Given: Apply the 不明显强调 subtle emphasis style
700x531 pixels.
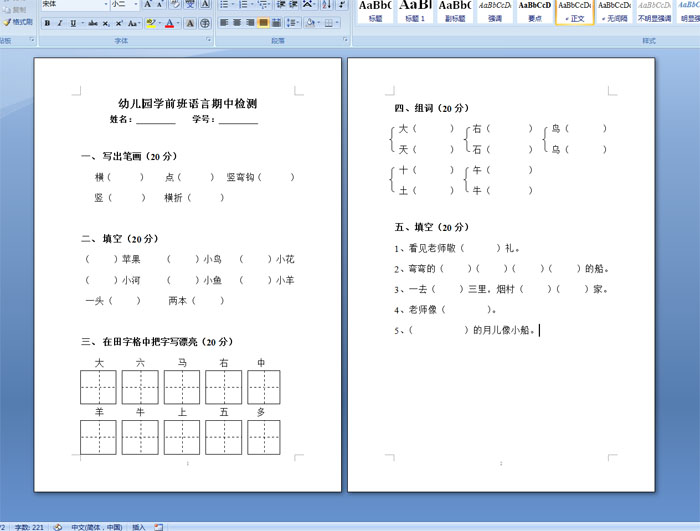Looking at the screenshot, I should pyautogui.click(x=654, y=11).
